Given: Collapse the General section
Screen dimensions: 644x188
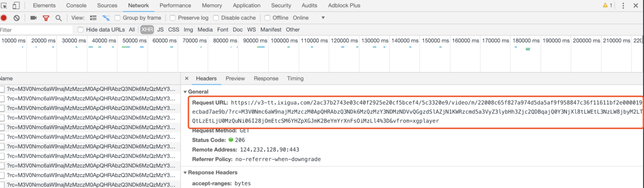Looking at the screenshot, I should click(185, 92).
